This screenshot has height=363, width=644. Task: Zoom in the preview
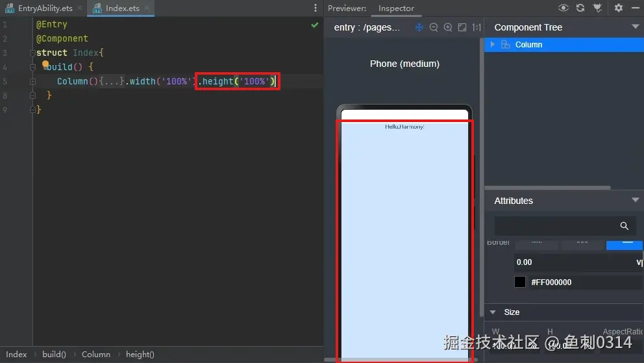coord(448,27)
